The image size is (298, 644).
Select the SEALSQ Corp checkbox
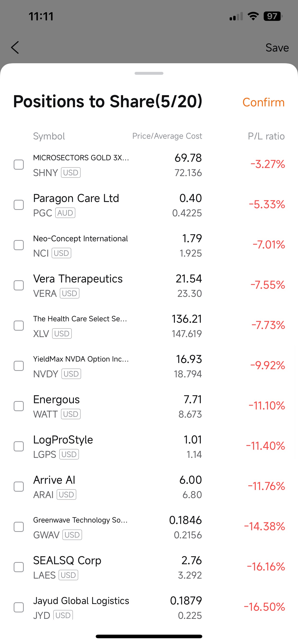click(x=19, y=567)
